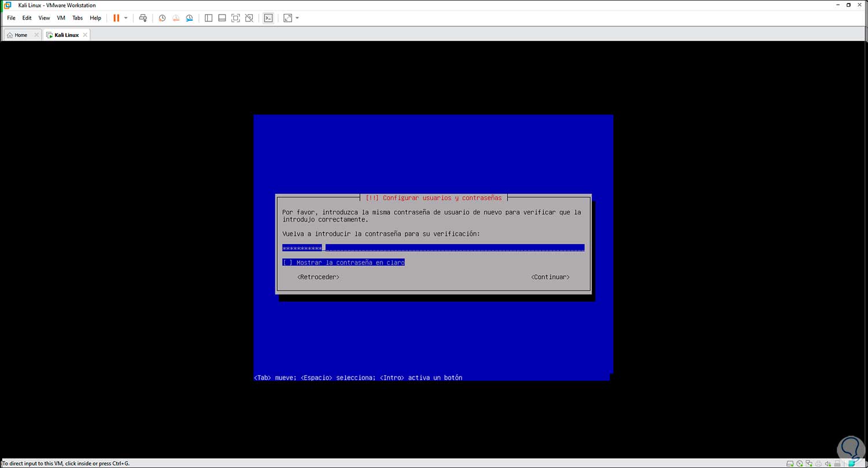The image size is (868, 468).
Task: Click the 'To direct input to this VM' status message
Action: point(66,463)
